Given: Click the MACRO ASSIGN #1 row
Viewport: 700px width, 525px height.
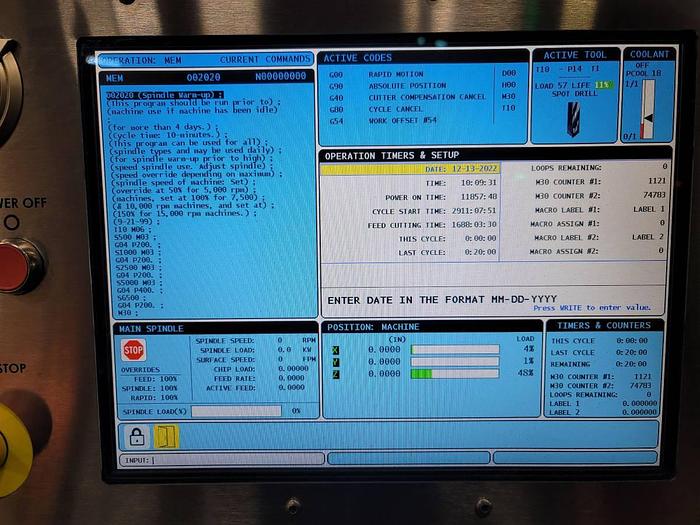Looking at the screenshot, I should click(x=597, y=223).
